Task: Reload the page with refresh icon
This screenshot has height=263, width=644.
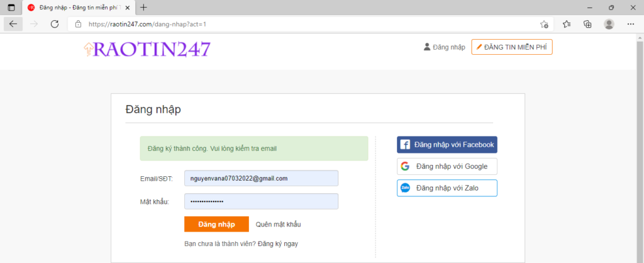Action: [x=55, y=24]
